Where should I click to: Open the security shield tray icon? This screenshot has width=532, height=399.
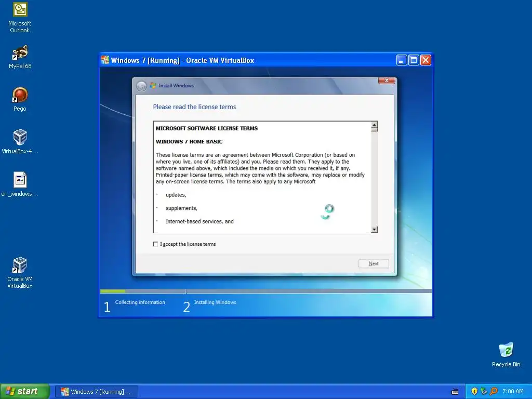[474, 391]
